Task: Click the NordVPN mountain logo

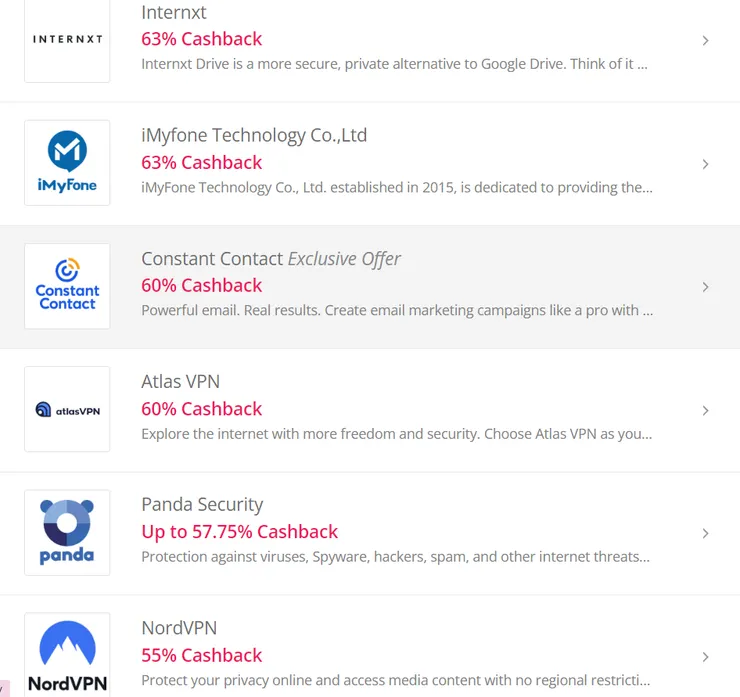Action: tap(67, 655)
